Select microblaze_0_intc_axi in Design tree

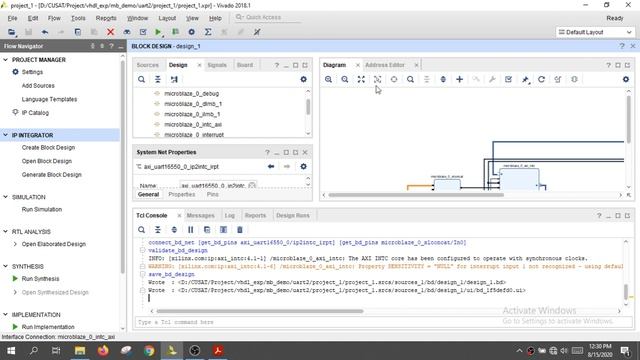pos(193,124)
